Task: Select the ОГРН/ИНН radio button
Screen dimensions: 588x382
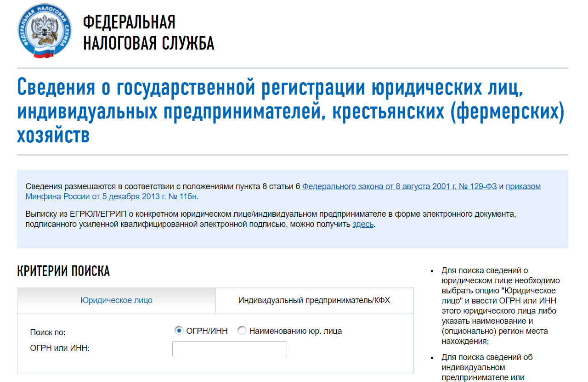Action: pyautogui.click(x=179, y=331)
